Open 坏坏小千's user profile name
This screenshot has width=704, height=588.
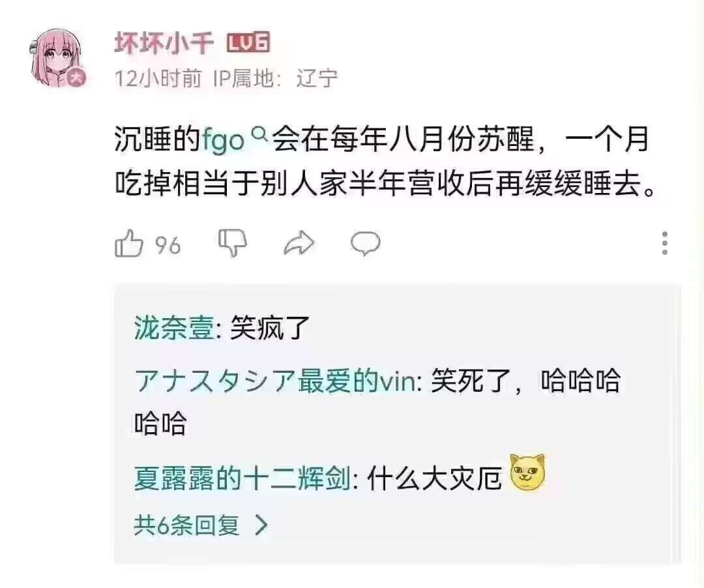pos(164,44)
